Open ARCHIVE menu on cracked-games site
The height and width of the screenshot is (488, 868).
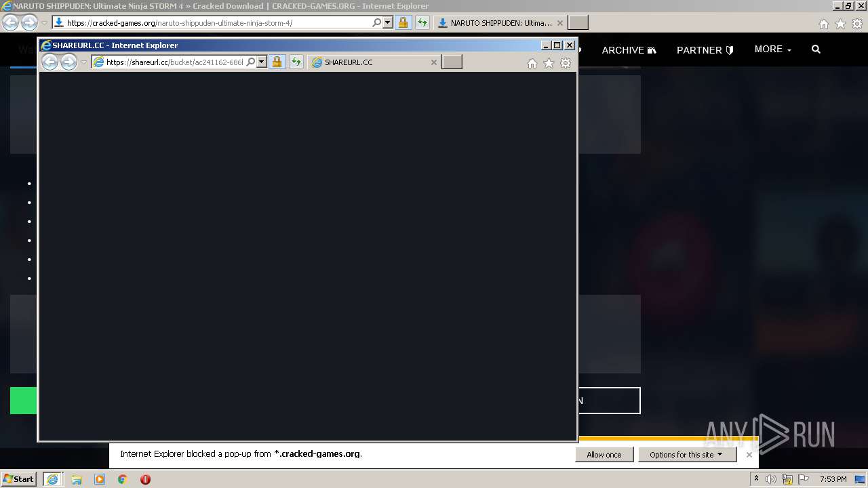(x=629, y=50)
